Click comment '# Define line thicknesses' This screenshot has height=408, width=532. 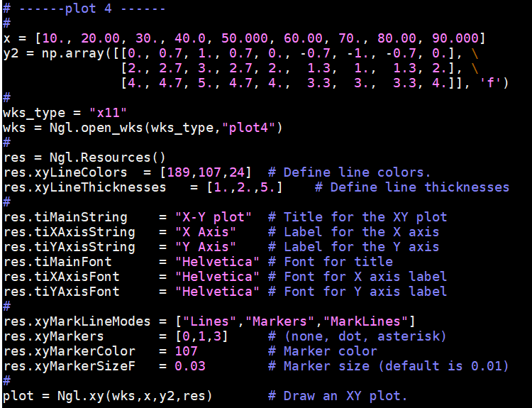point(412,187)
